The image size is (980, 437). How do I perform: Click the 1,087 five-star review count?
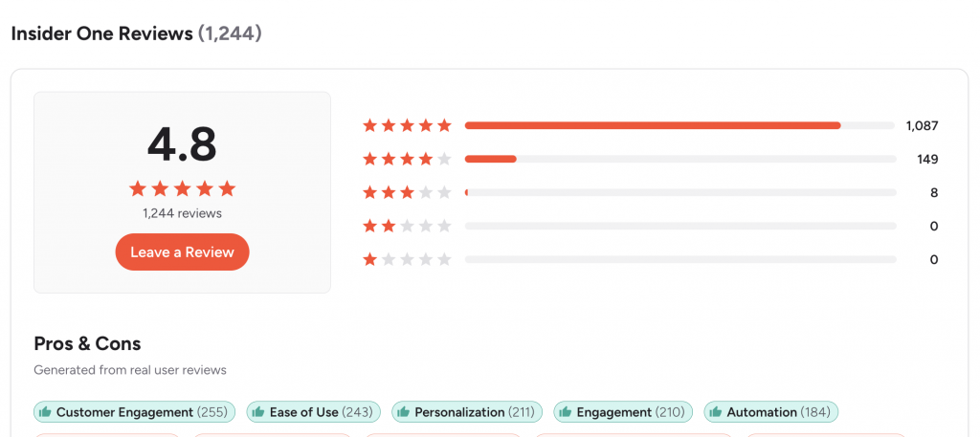click(922, 125)
